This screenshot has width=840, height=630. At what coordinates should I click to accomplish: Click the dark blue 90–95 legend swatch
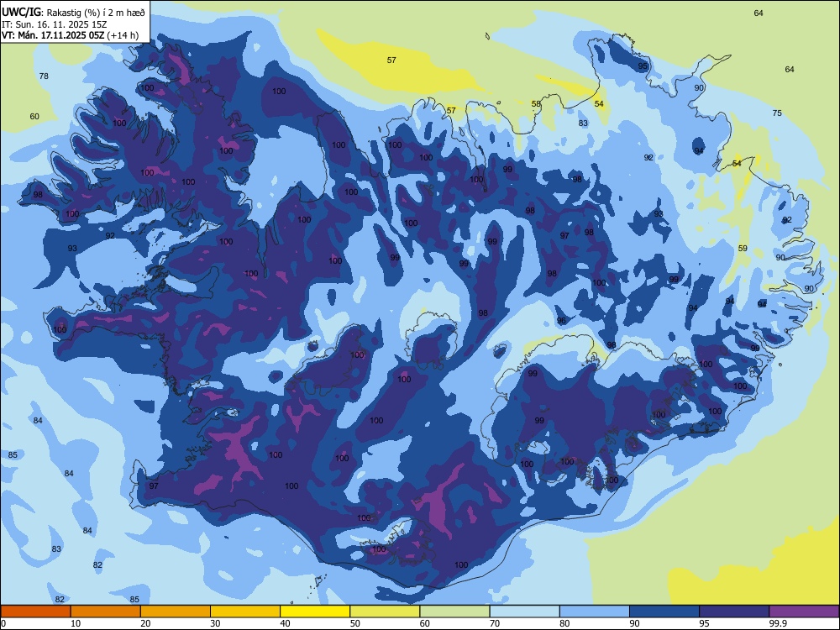(x=664, y=612)
